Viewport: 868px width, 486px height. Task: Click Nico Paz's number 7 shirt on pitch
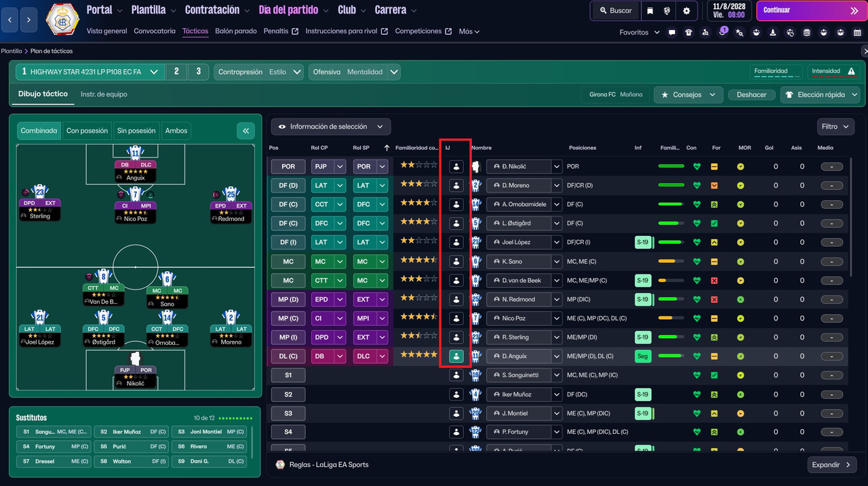tap(135, 194)
